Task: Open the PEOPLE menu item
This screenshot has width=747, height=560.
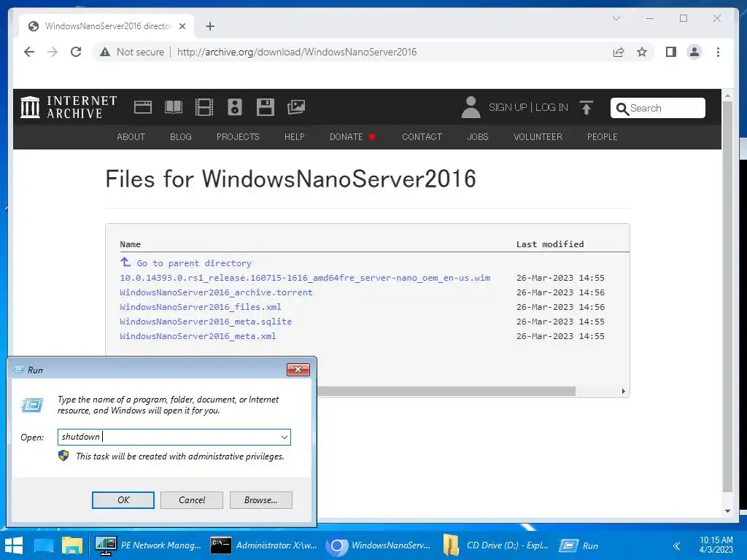Action: tap(602, 136)
